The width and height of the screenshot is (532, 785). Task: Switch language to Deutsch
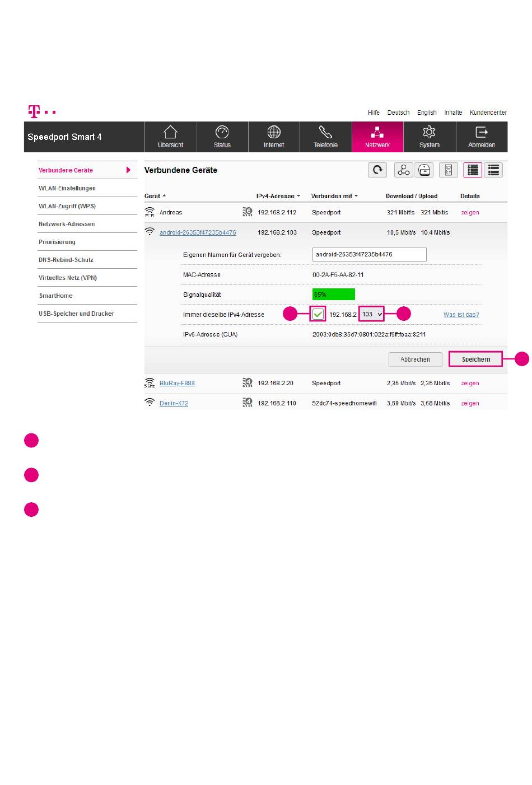click(x=398, y=113)
